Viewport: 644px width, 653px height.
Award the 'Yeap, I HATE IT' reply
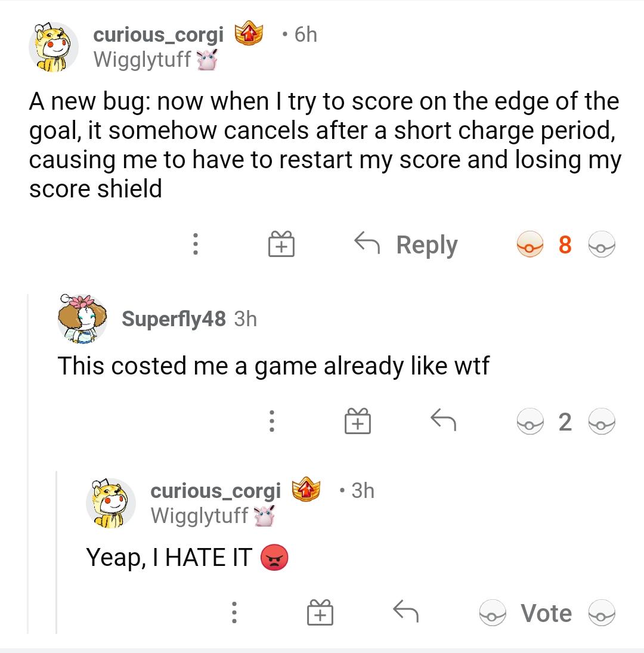(320, 613)
